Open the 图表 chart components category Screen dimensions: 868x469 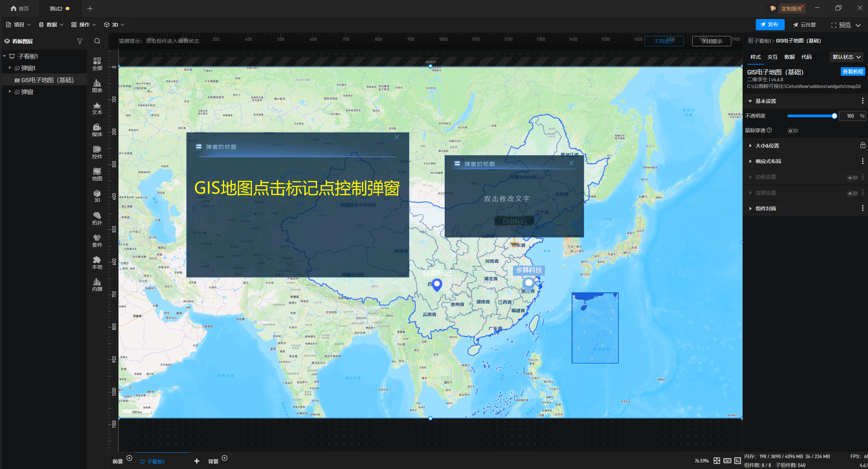[x=97, y=86]
